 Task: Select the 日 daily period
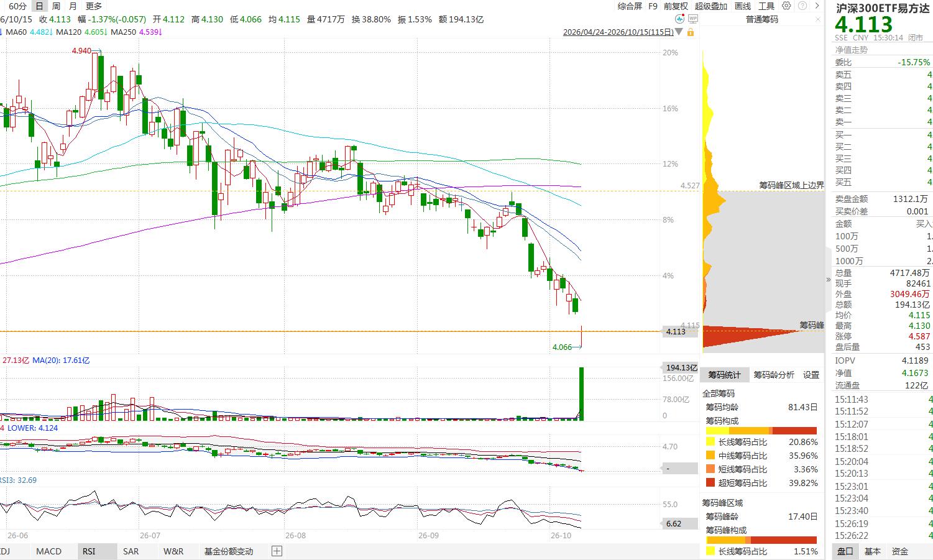(40, 6)
